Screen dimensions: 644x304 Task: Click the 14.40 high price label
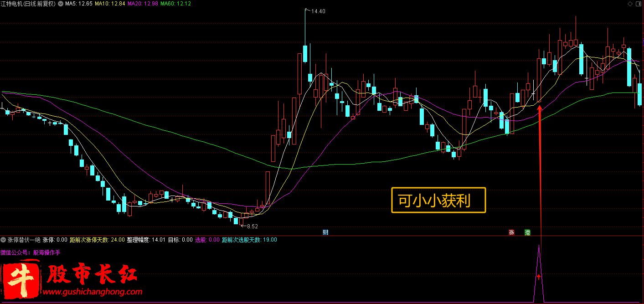click(318, 11)
